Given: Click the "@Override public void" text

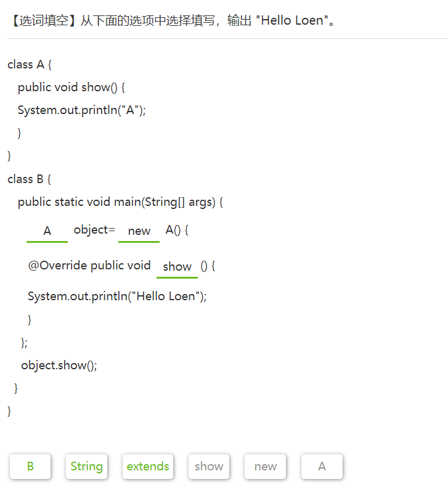Looking at the screenshot, I should [89, 266].
